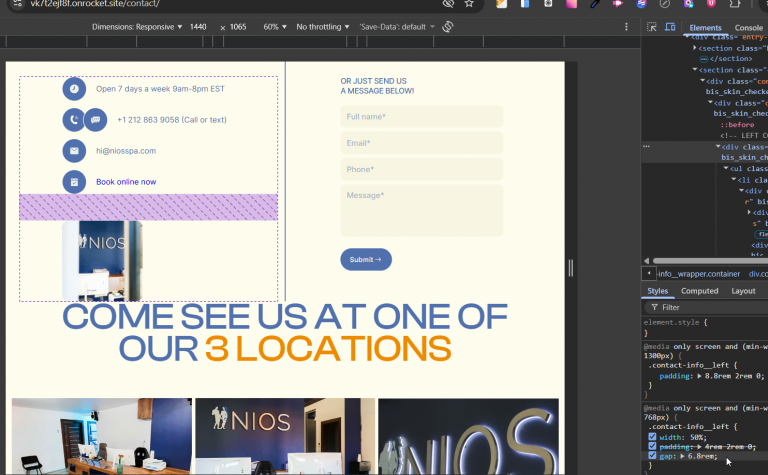This screenshot has height=475, width=768.
Task: Click the Full name input field
Action: point(422,117)
